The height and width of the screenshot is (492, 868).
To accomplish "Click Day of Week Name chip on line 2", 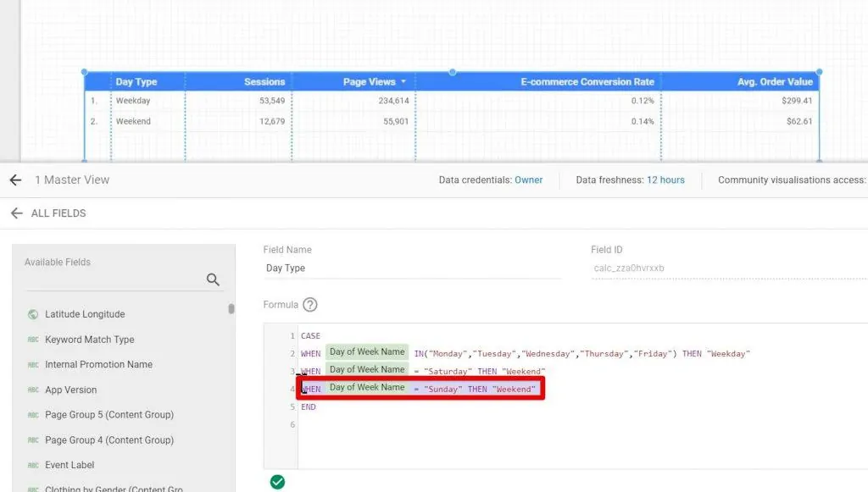I will [x=367, y=352].
